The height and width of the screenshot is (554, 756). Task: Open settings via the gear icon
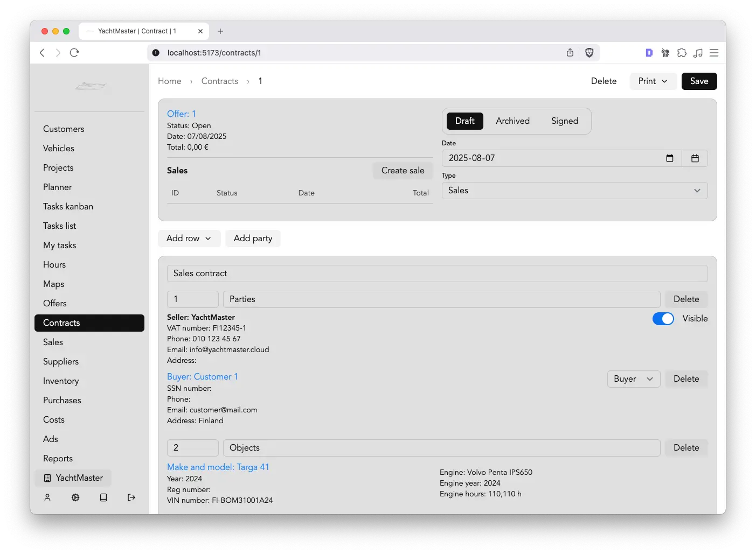75,497
